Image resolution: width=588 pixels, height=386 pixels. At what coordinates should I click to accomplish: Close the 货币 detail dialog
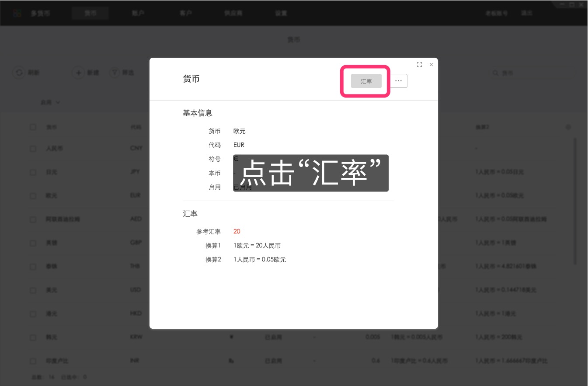pos(431,65)
